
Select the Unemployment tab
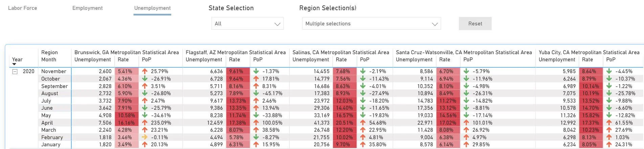tap(153, 8)
